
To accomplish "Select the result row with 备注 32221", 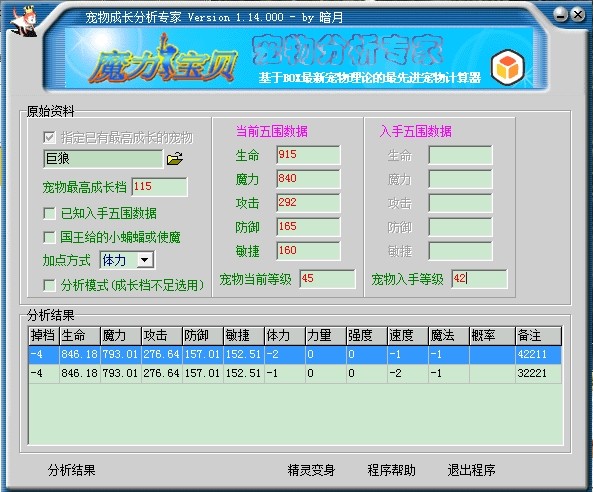I will pyautogui.click(x=295, y=374).
